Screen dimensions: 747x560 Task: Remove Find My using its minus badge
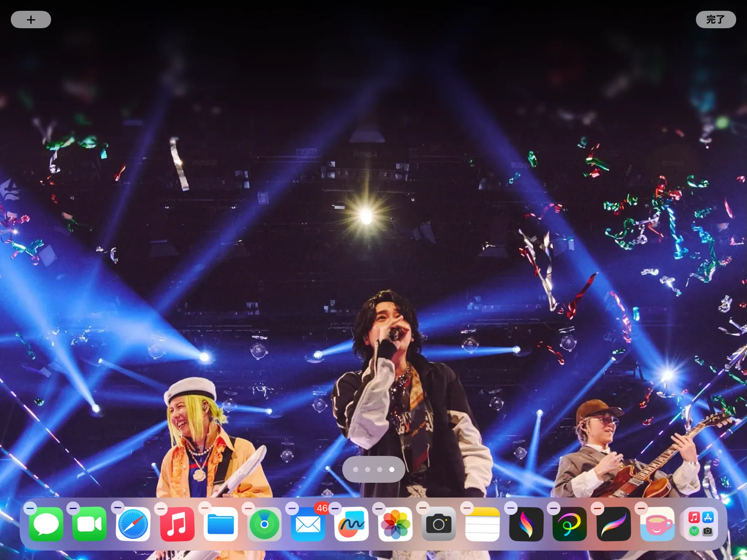248,508
